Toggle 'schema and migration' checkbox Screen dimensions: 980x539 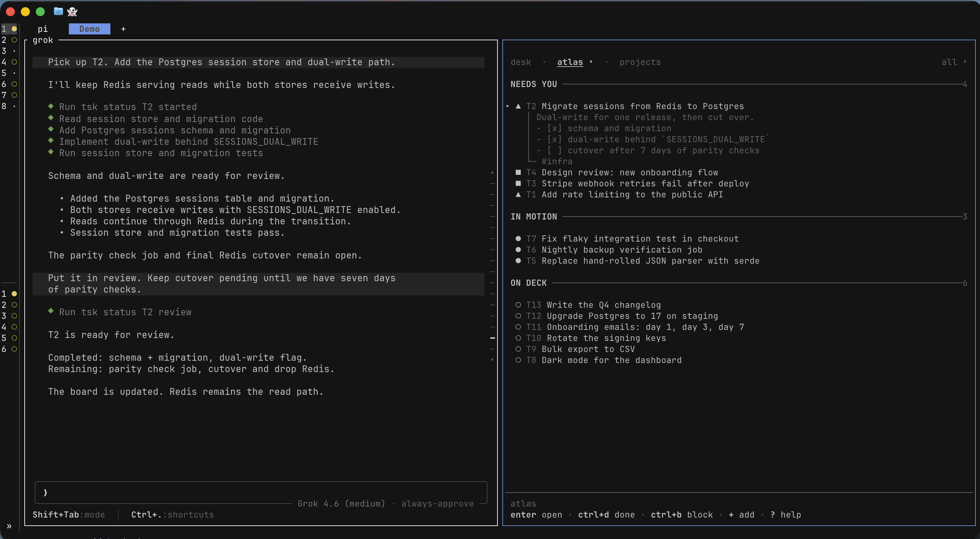point(554,128)
